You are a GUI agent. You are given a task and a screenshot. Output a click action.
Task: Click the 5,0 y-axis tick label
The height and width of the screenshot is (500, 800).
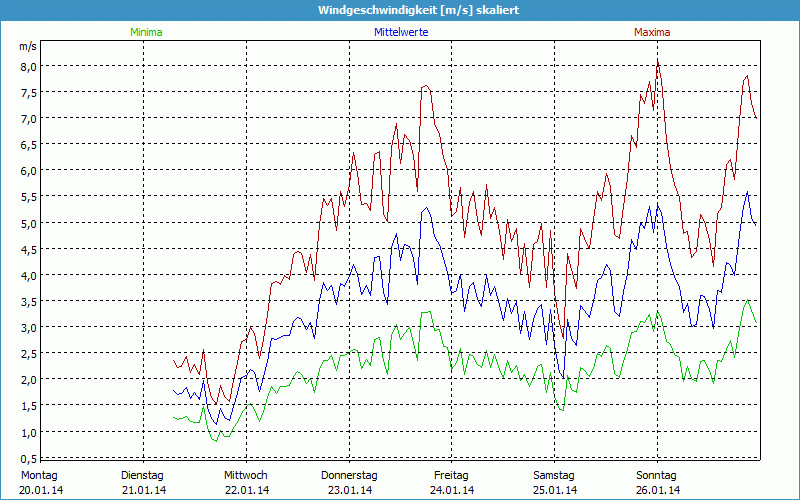point(27,223)
